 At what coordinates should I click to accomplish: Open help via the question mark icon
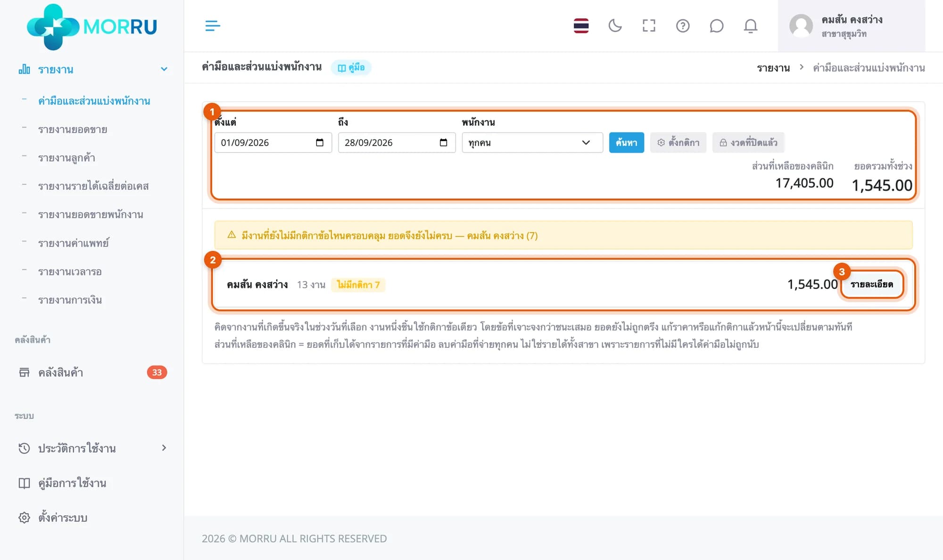point(683,25)
